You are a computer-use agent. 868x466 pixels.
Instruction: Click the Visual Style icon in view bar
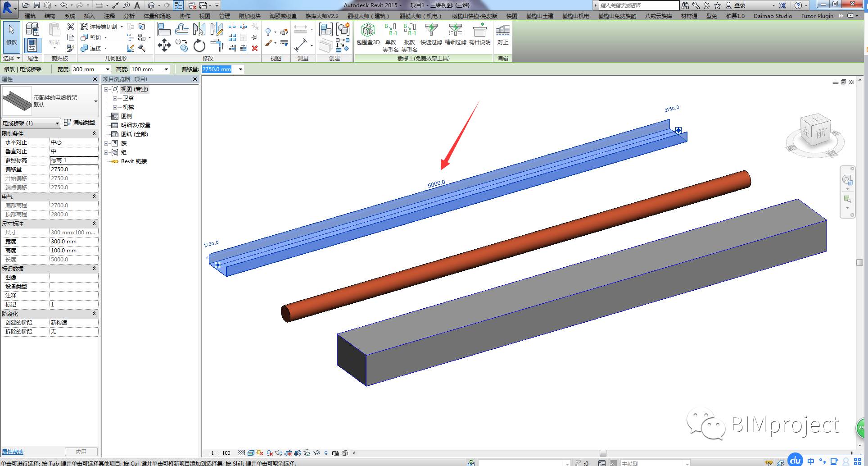(x=251, y=453)
